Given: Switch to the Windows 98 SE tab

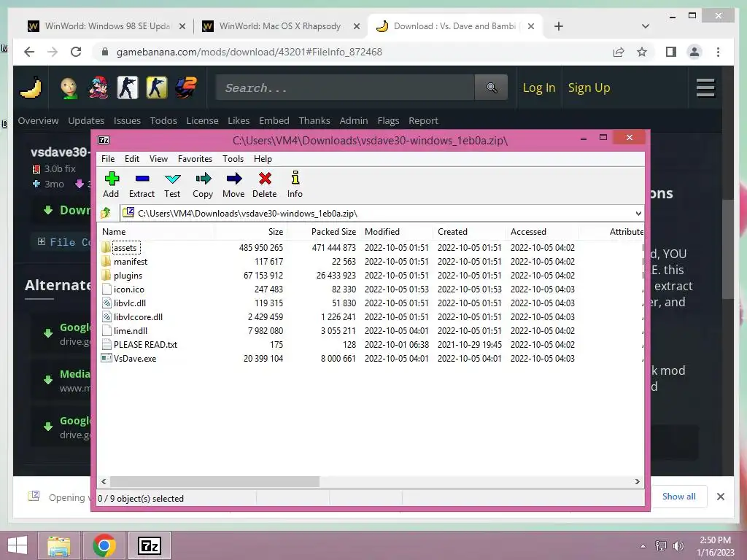Looking at the screenshot, I should click(107, 26).
